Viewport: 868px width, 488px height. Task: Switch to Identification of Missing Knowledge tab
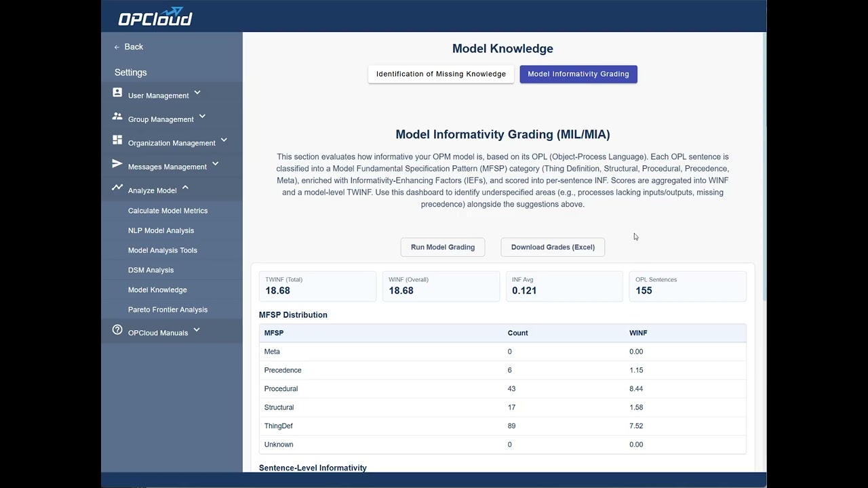(441, 74)
